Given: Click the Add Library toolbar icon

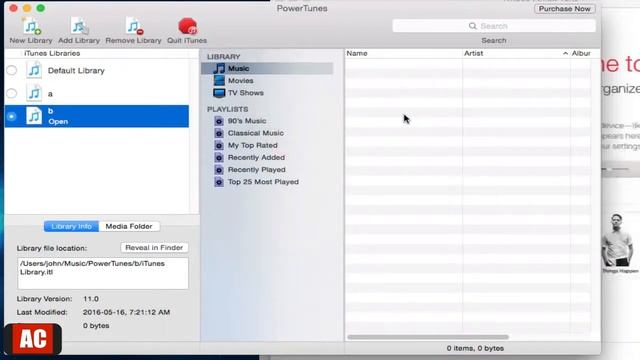Looking at the screenshot, I should (79, 27).
